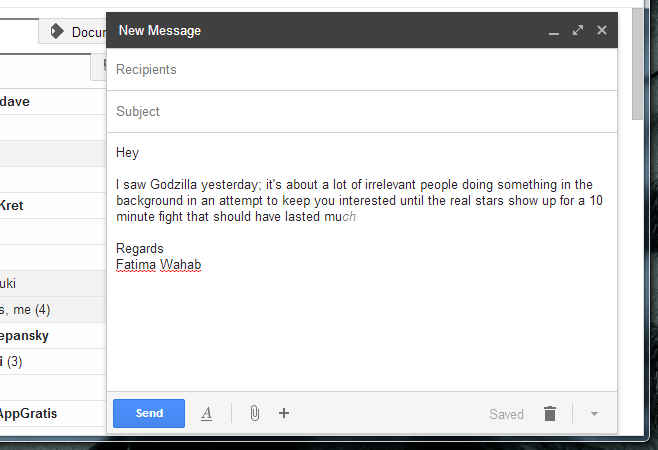This screenshot has height=450, width=658.
Task: Minimize the New Message compose window
Action: click(554, 31)
